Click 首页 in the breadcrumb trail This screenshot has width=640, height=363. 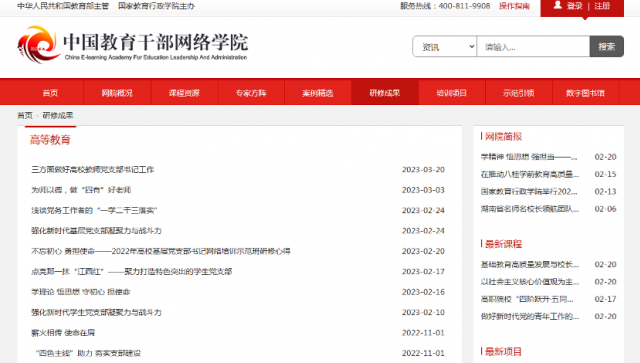[x=25, y=116]
